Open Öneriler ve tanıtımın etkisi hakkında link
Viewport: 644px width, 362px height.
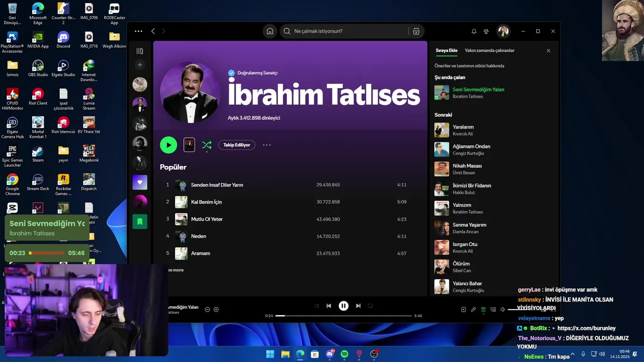[469, 66]
